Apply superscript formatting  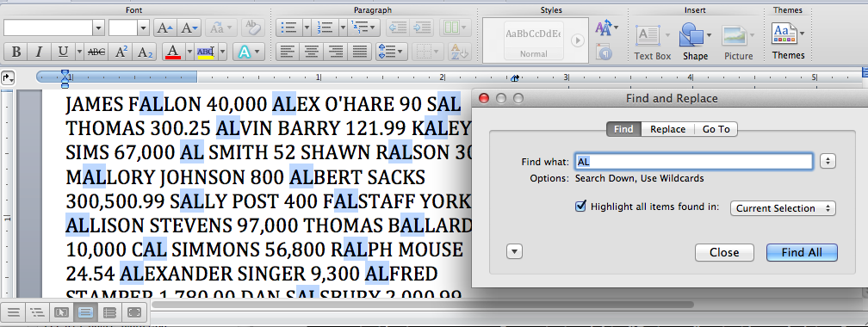coord(121,52)
